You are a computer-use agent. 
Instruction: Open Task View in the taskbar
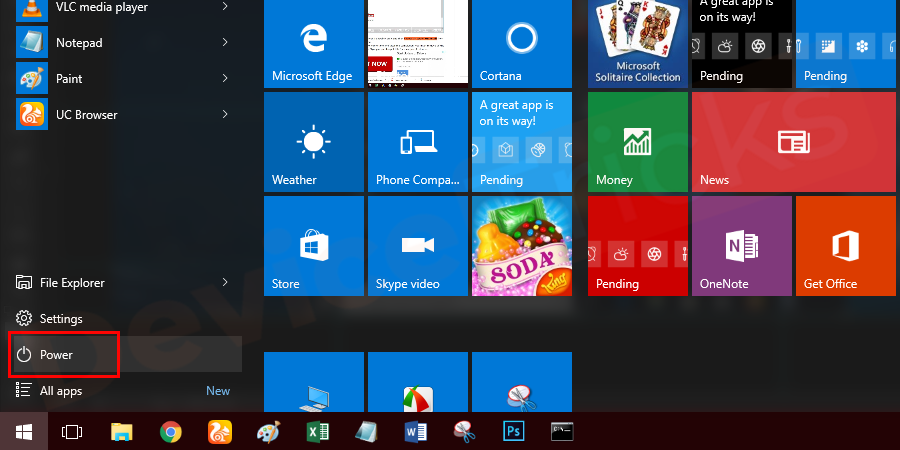click(x=72, y=432)
